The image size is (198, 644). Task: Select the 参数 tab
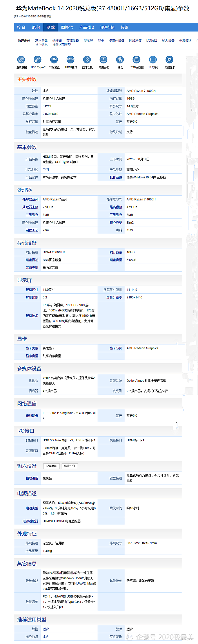[x=51, y=27]
